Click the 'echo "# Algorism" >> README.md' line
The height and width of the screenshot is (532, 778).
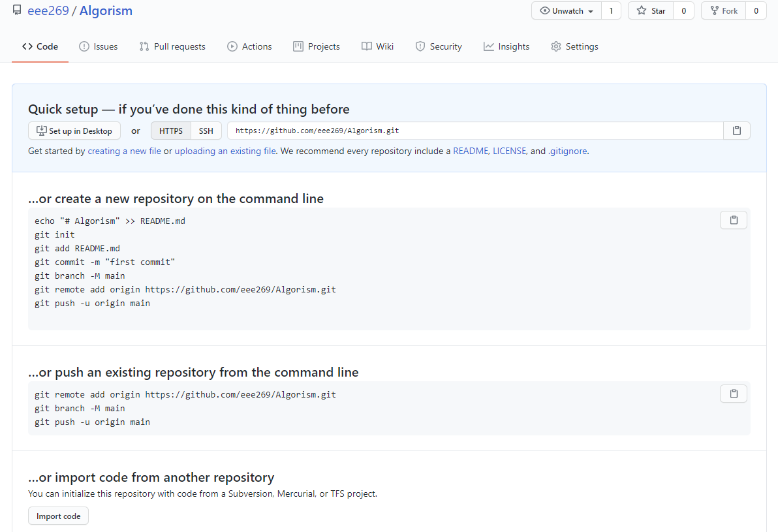click(x=110, y=221)
